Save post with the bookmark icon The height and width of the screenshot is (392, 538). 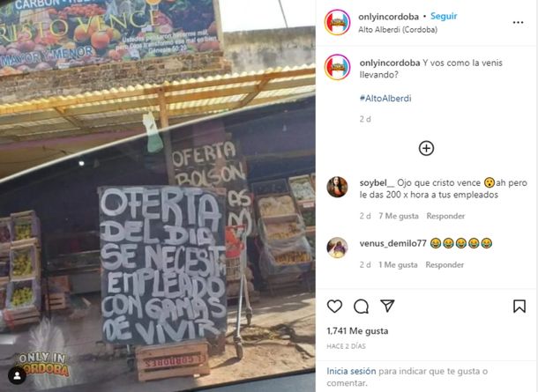point(519,306)
